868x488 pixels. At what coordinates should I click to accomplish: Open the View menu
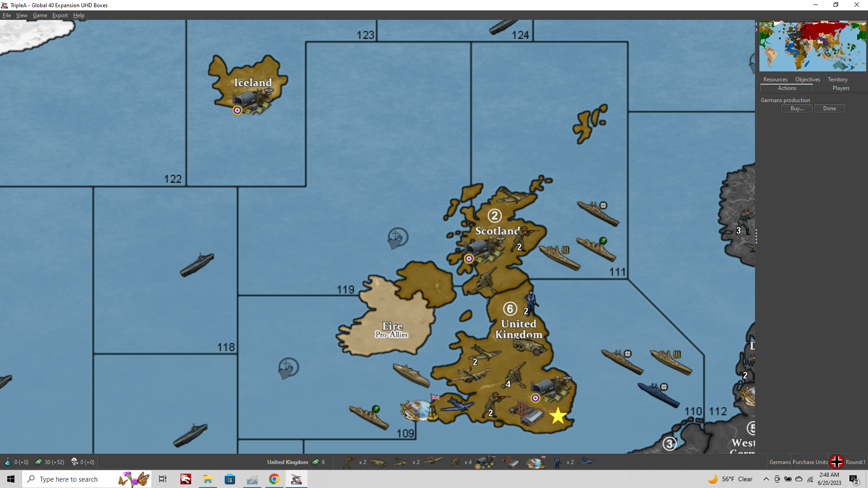[x=22, y=15]
